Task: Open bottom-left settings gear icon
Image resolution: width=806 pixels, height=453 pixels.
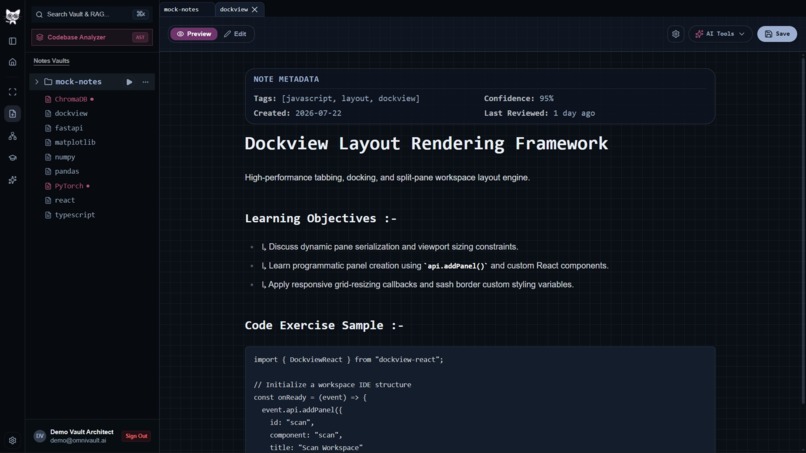Action: [12, 440]
